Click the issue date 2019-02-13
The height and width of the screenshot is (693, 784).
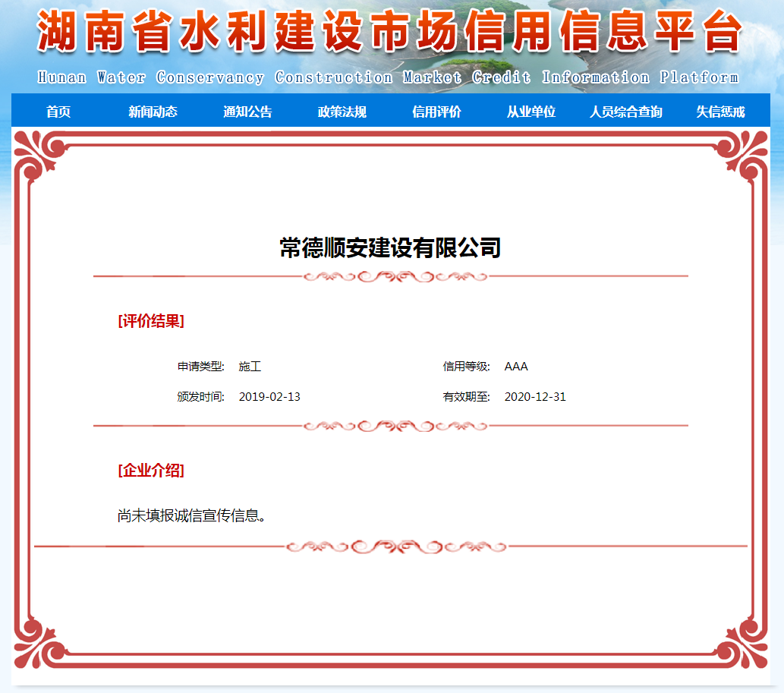coord(269,397)
